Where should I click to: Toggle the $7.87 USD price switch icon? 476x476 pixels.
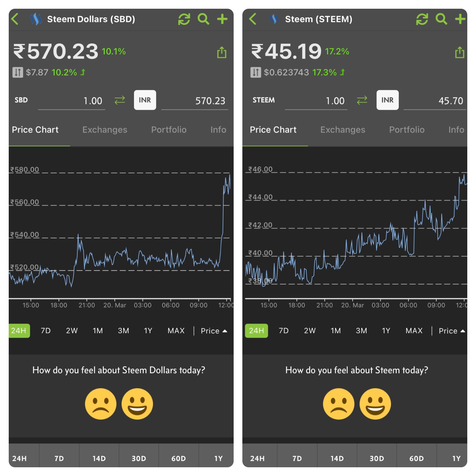(18, 73)
